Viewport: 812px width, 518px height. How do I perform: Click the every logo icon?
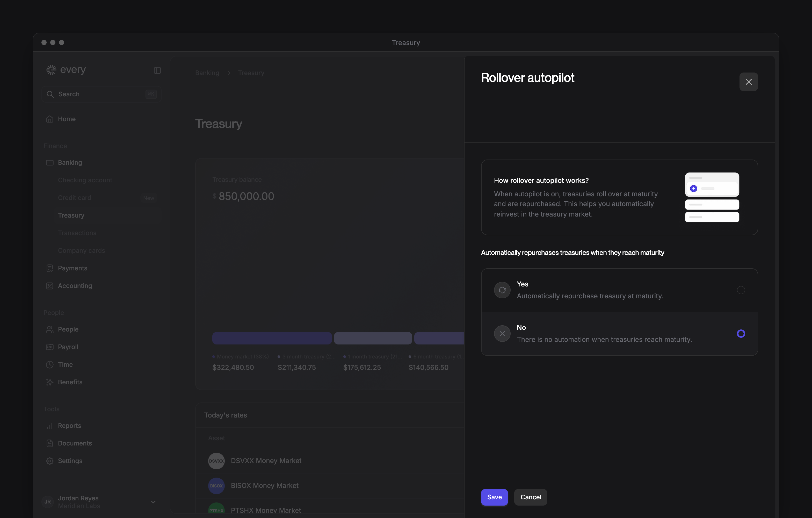tap(51, 70)
